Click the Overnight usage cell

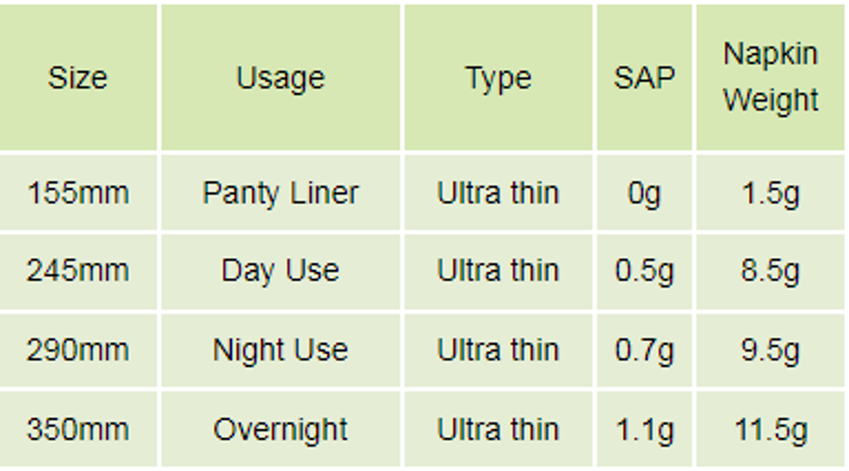pos(280,430)
